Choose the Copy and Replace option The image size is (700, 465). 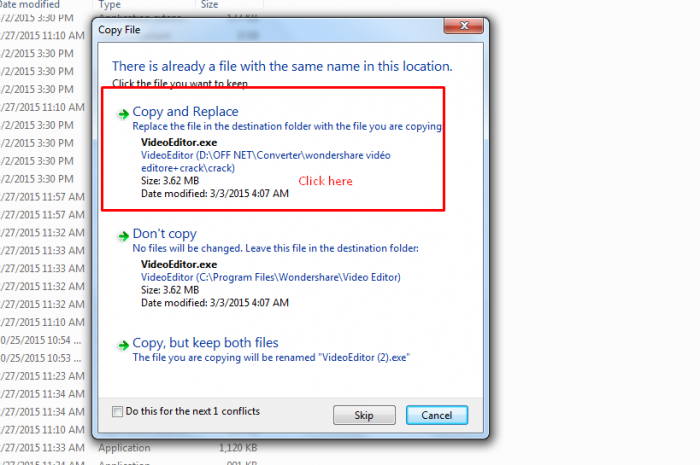185,112
